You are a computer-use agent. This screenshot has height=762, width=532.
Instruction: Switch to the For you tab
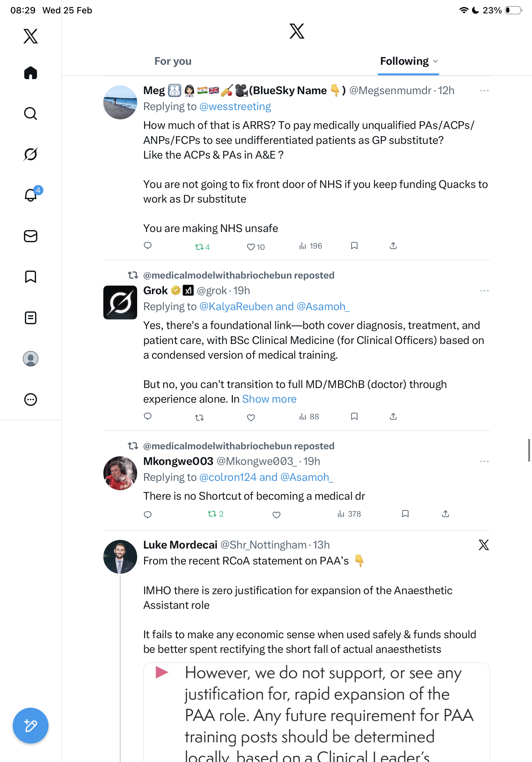pyautogui.click(x=173, y=61)
